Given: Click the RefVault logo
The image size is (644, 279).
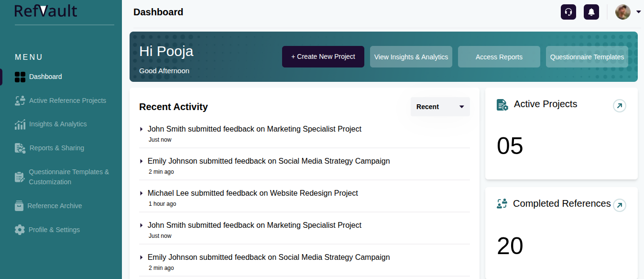Looking at the screenshot, I should click(46, 11).
